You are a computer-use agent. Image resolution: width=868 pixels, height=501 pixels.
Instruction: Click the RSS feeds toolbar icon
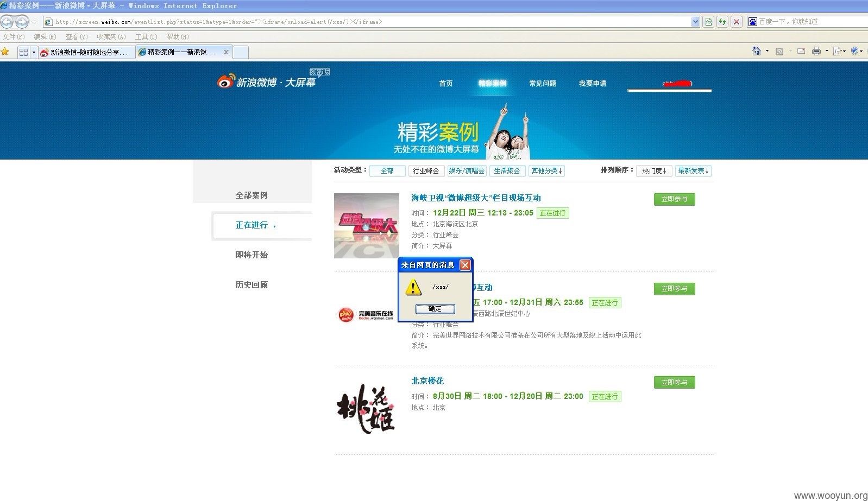click(x=779, y=51)
